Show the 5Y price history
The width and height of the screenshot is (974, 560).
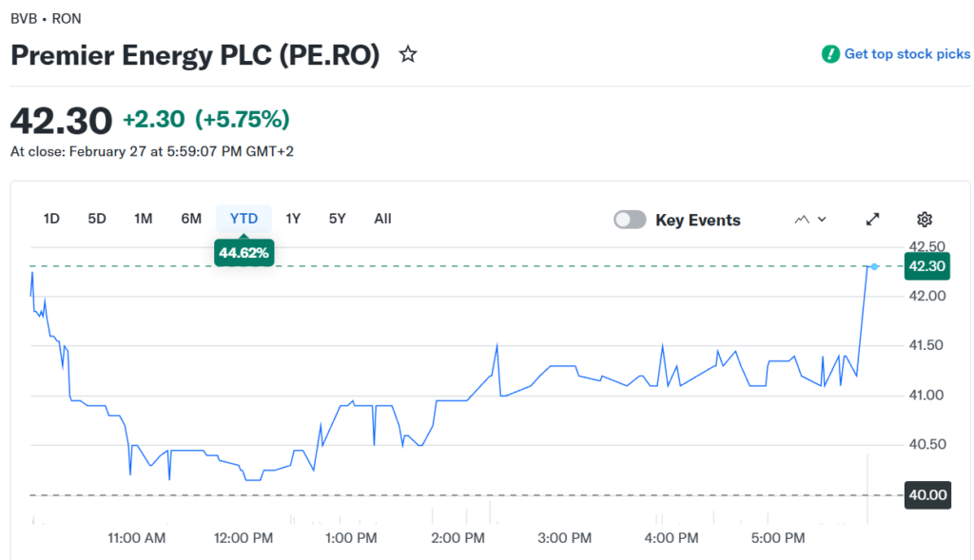pos(337,219)
